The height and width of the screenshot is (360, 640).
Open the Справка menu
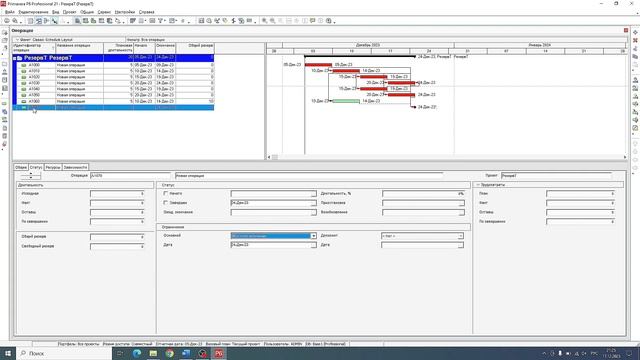(147, 12)
